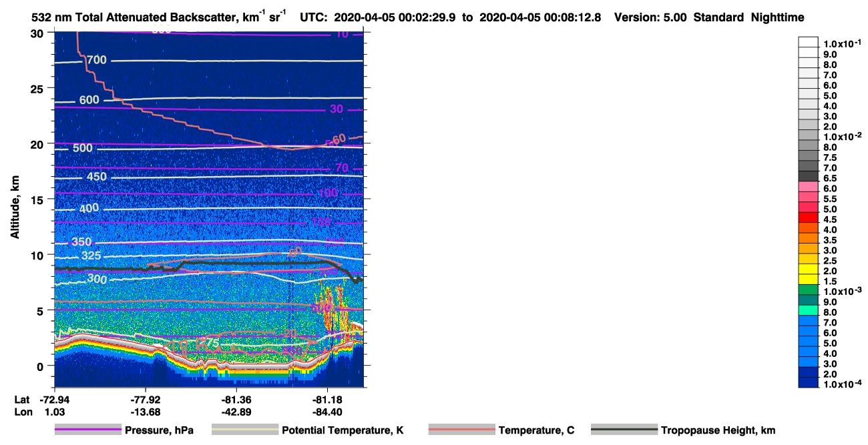Click the '600' potential temperature contour label
This screenshot has width=868, height=445.
pos(89,100)
